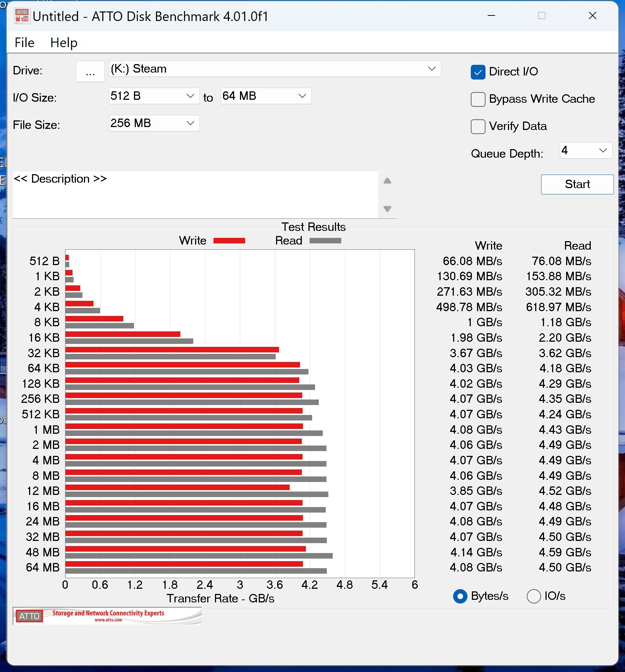Select the IO/s radio button
This screenshot has width=625, height=672.
[x=534, y=596]
